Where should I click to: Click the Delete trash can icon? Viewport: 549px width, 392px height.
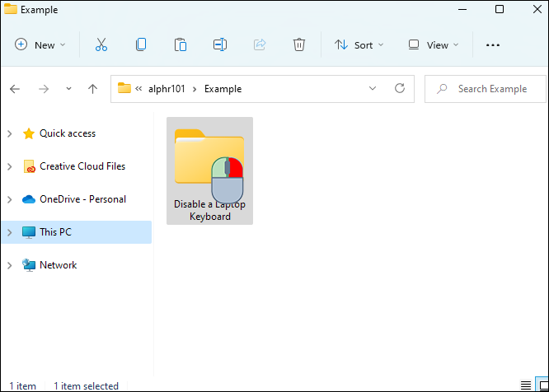pyautogui.click(x=299, y=44)
